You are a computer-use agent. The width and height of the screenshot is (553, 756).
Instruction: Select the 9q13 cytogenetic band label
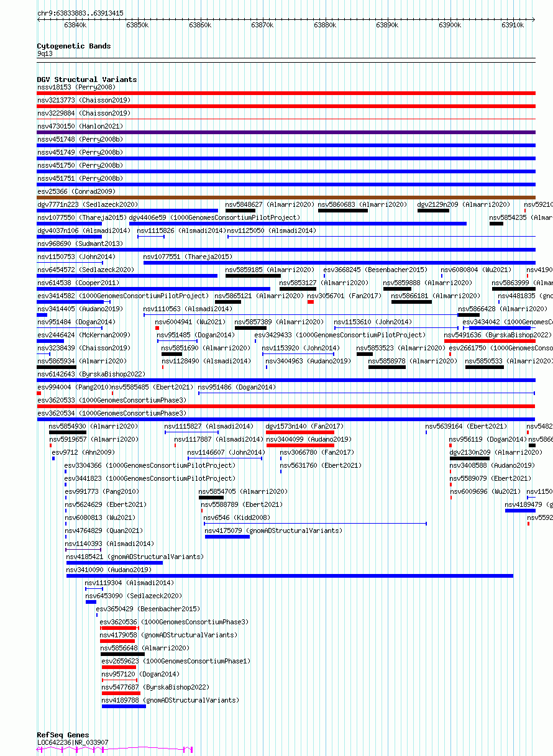pos(45,53)
